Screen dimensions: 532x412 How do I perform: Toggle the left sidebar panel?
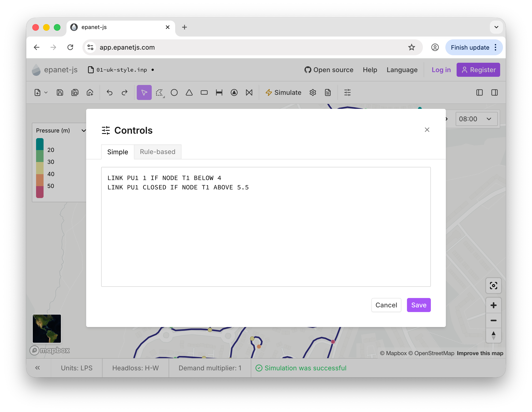(x=479, y=92)
